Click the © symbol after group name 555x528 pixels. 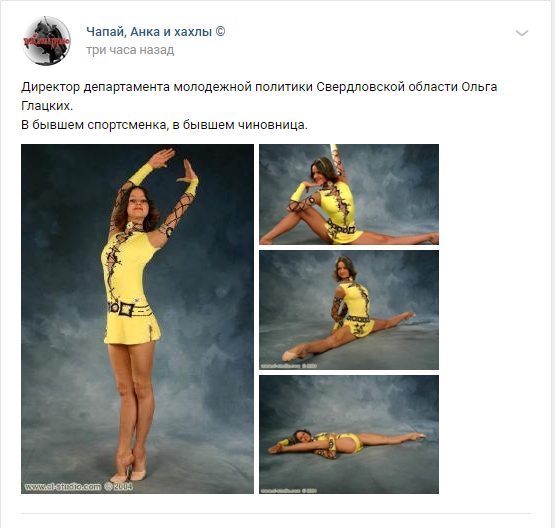[x=220, y=32]
